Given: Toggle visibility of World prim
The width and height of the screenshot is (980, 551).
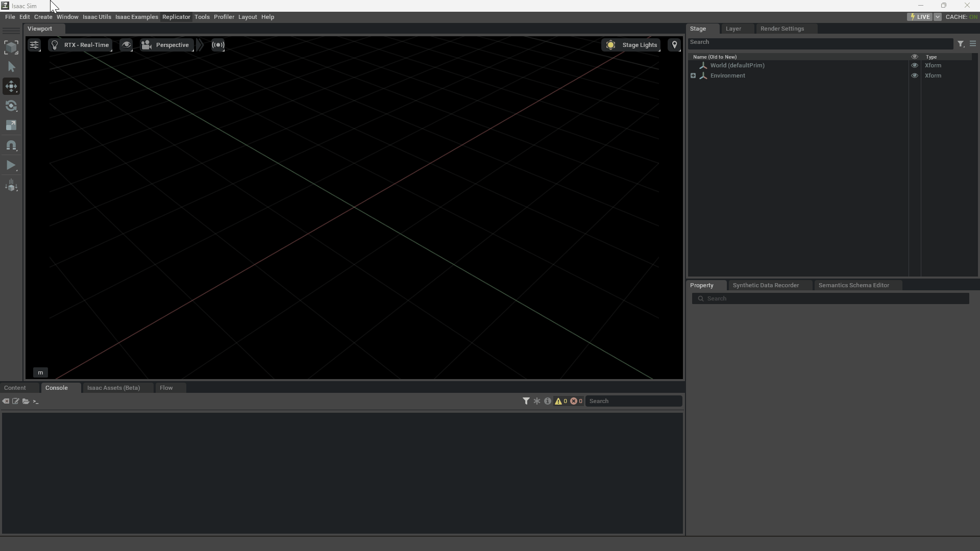Looking at the screenshot, I should click(915, 65).
